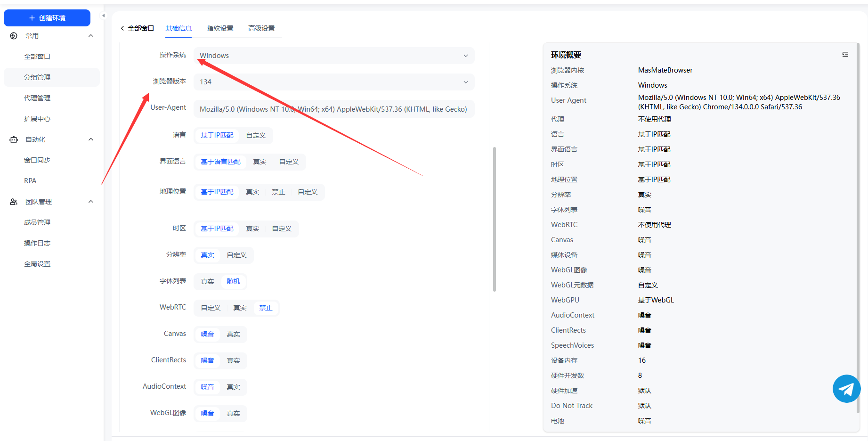Click the 自动化 robot icon
This screenshot has height=441, width=868.
(x=14, y=139)
